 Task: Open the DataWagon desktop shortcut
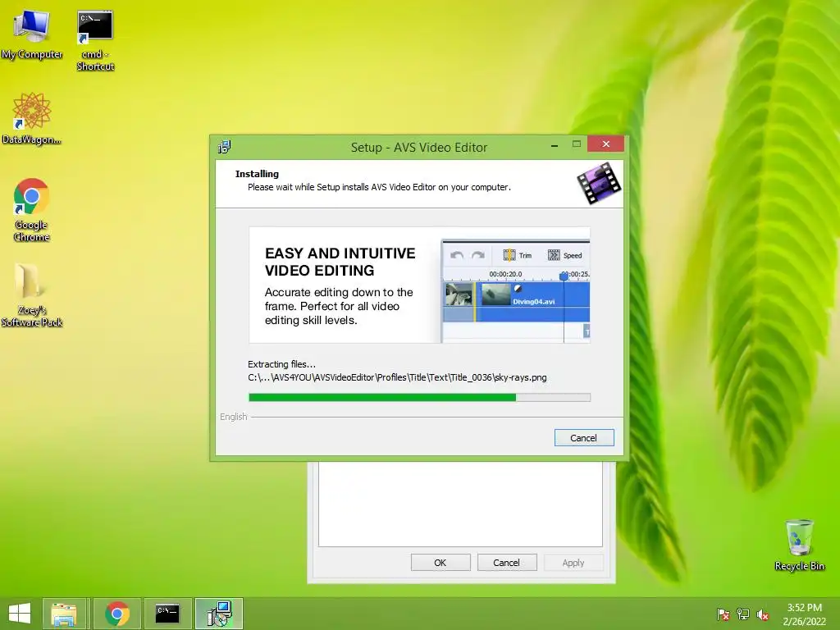(x=32, y=118)
